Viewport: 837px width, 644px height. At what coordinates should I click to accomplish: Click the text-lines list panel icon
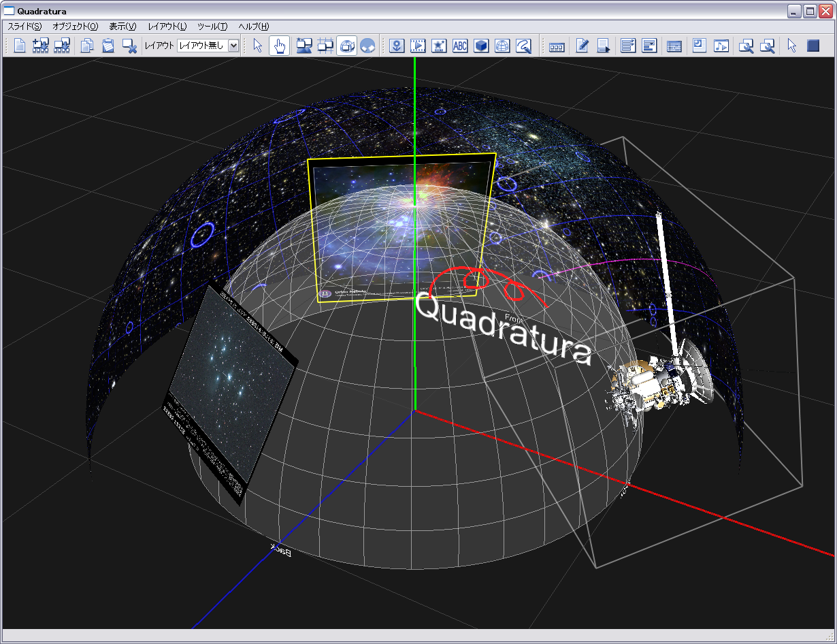pyautogui.click(x=629, y=46)
